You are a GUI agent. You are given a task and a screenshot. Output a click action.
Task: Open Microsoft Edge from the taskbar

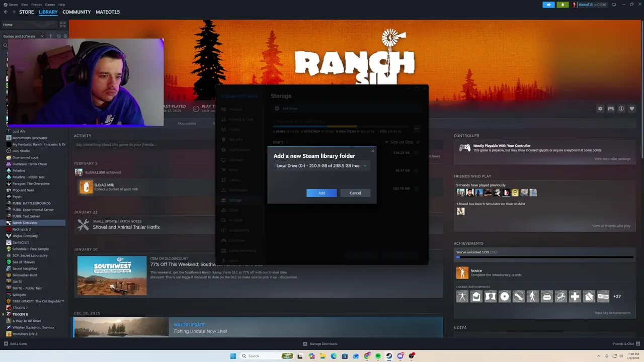pos(334,356)
